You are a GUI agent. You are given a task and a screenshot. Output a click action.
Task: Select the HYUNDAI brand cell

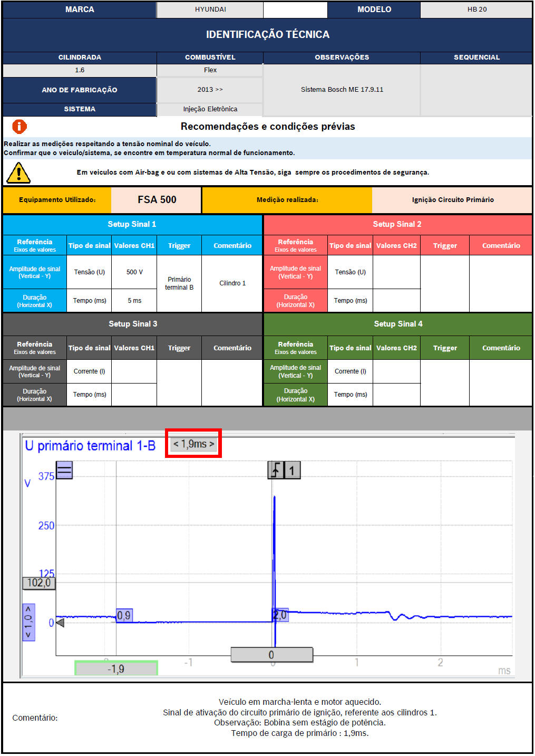click(x=210, y=9)
